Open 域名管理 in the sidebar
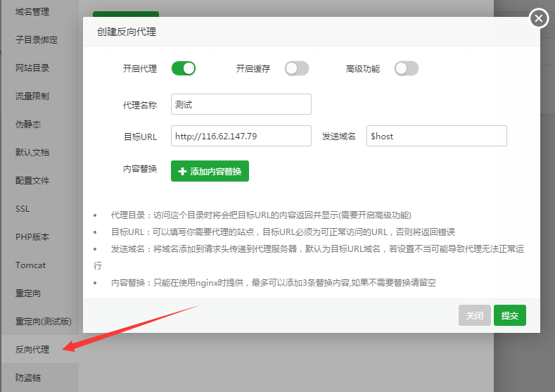The width and height of the screenshot is (555, 392). [33, 11]
